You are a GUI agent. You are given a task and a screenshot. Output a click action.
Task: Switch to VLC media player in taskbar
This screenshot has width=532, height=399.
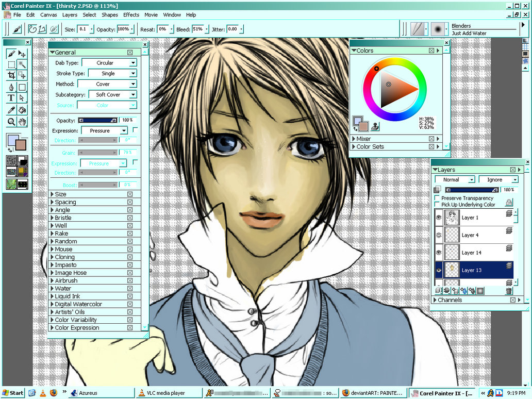click(168, 393)
